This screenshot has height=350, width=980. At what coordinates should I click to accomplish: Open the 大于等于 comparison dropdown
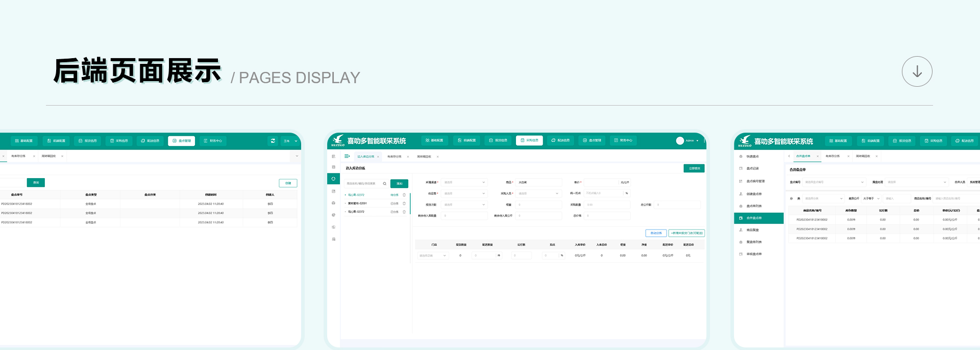coord(871,198)
